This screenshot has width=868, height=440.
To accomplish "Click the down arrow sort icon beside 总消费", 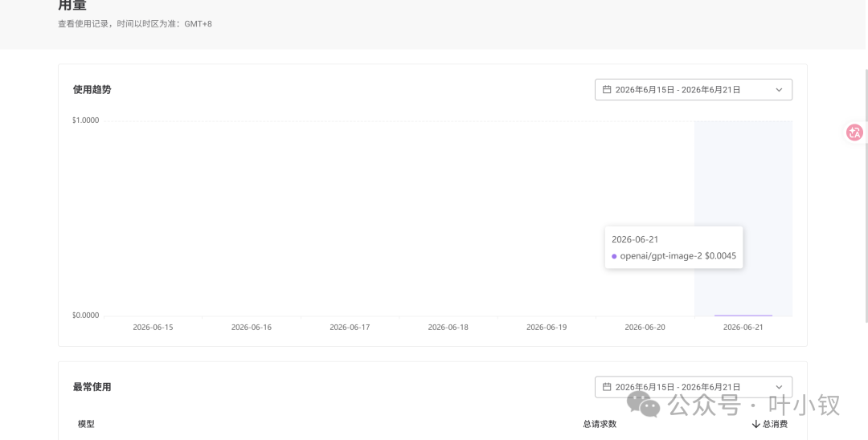I will (755, 424).
